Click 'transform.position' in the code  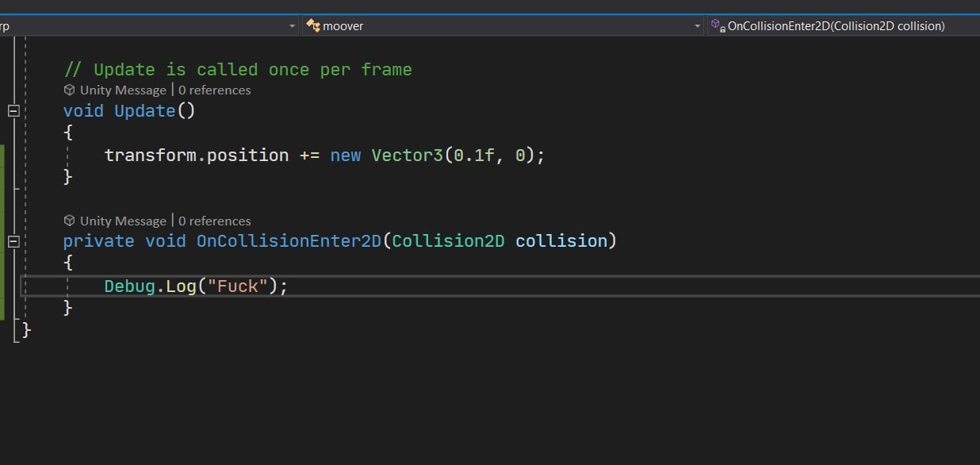[197, 156]
